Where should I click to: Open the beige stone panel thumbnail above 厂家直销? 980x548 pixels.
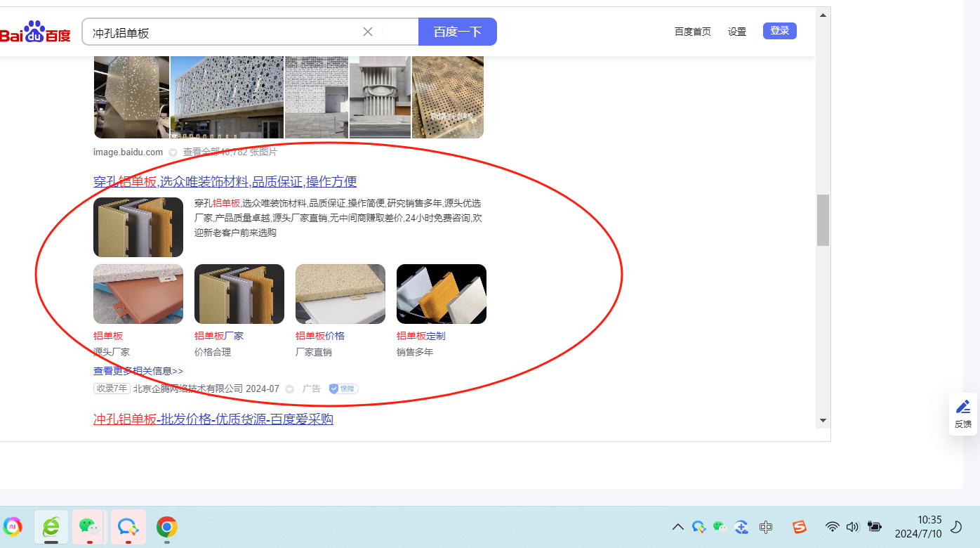340,294
